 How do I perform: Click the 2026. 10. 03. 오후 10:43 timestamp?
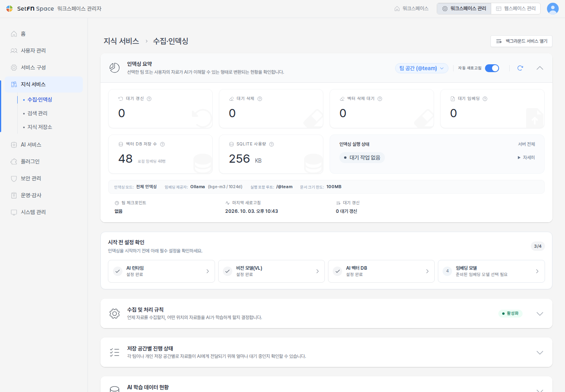pos(252,211)
